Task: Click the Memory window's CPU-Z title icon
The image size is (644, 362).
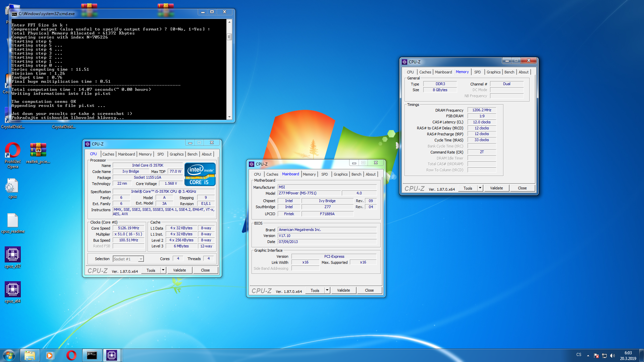Action: pyautogui.click(x=405, y=62)
